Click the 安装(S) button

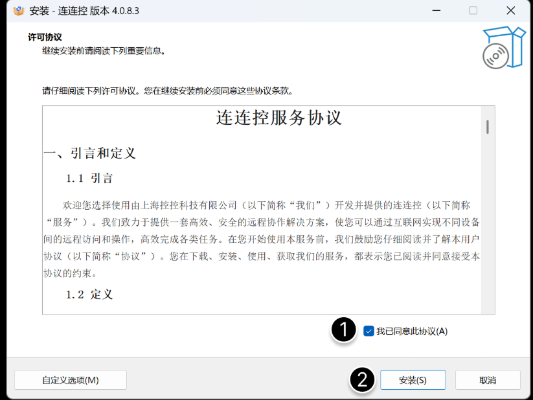[413, 380]
